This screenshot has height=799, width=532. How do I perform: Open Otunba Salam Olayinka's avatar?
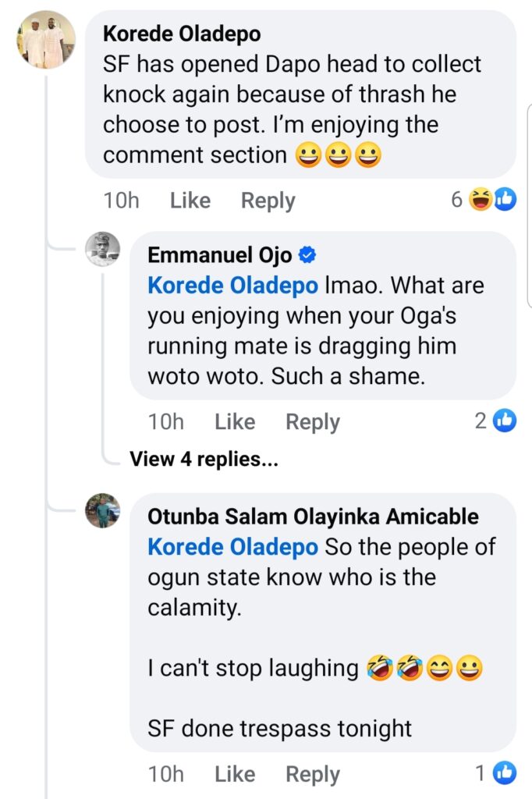(x=102, y=511)
